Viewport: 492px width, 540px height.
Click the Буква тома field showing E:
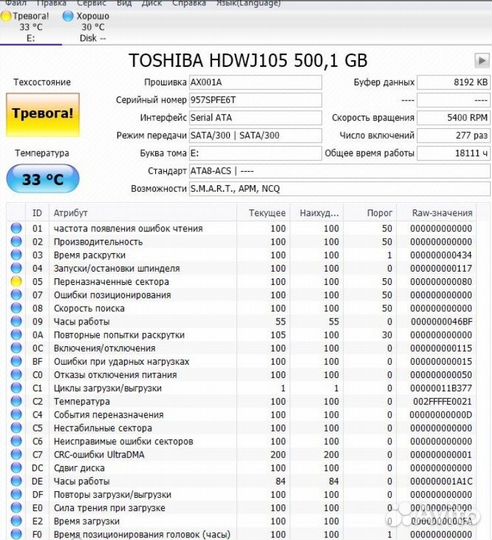pos(255,153)
